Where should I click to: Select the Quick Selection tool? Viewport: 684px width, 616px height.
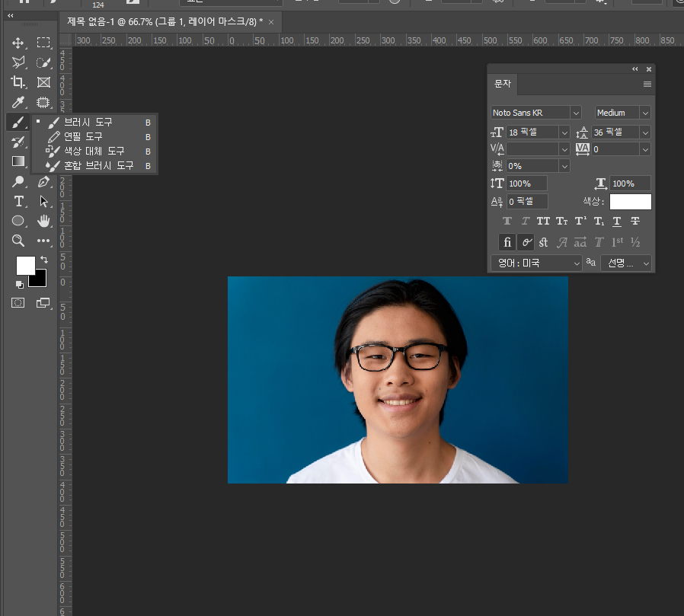coord(43,62)
